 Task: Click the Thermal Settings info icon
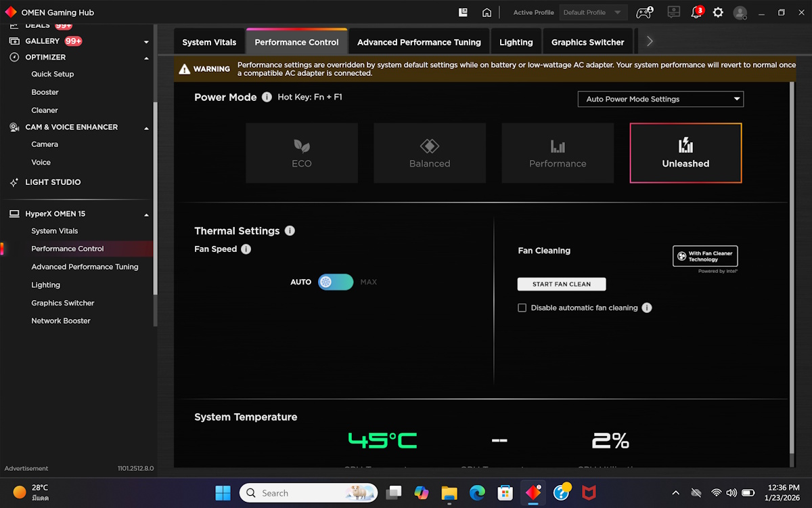coord(290,230)
